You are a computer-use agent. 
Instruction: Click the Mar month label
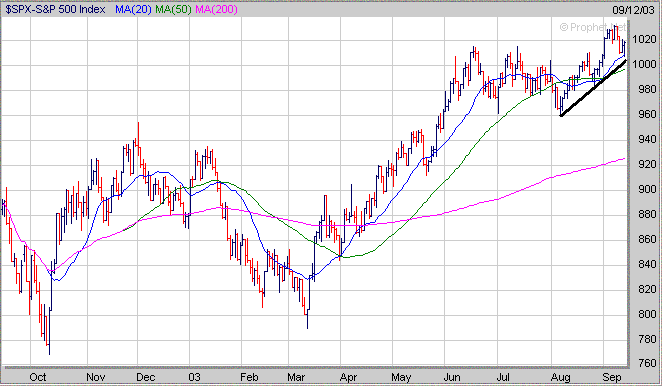pyautogui.click(x=296, y=377)
